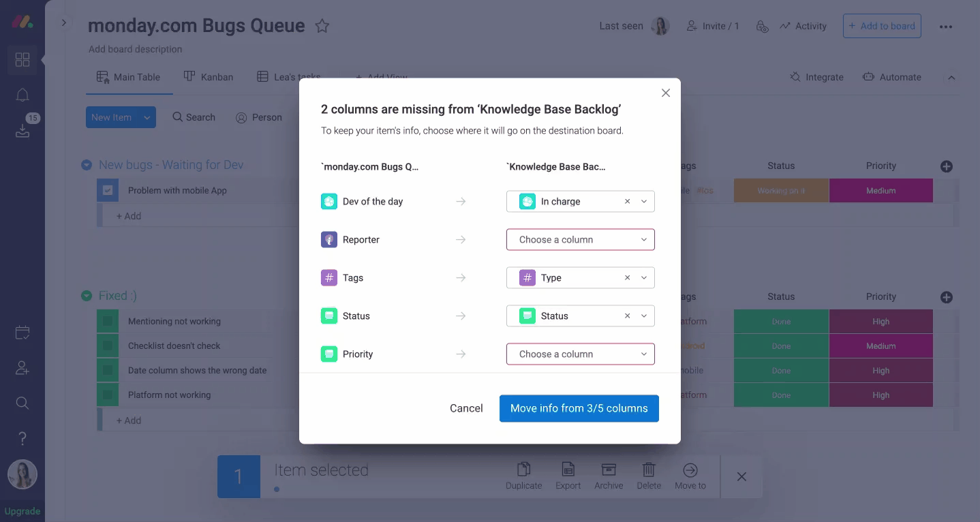This screenshot has height=522, width=980.
Task: Click Add board description text
Action: pyautogui.click(x=135, y=49)
